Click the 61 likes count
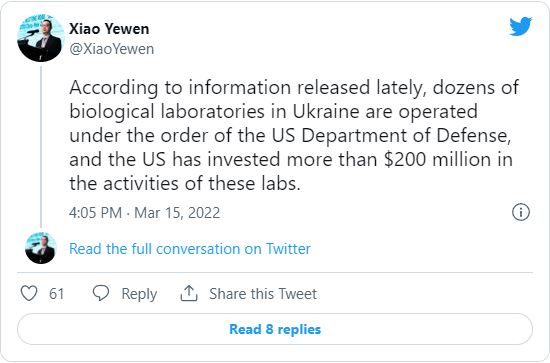Image resolution: width=550 pixels, height=363 pixels. point(56,294)
